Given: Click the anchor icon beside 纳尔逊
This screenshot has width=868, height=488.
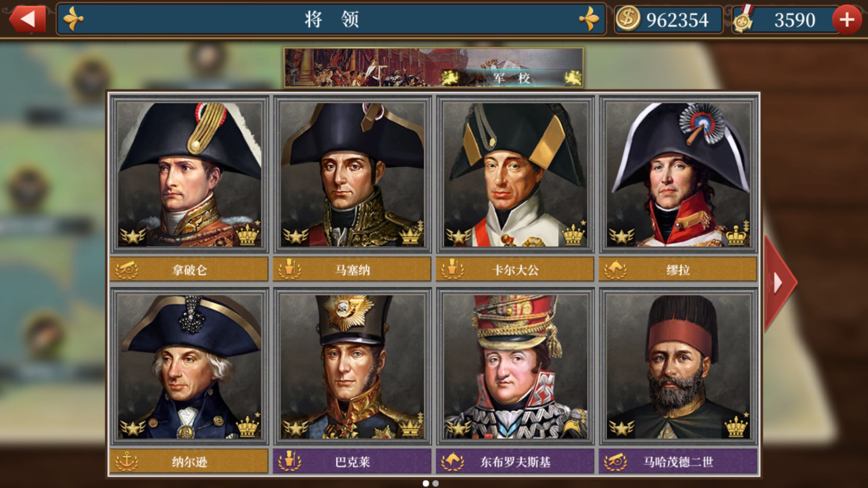Looking at the screenshot, I should 126,462.
